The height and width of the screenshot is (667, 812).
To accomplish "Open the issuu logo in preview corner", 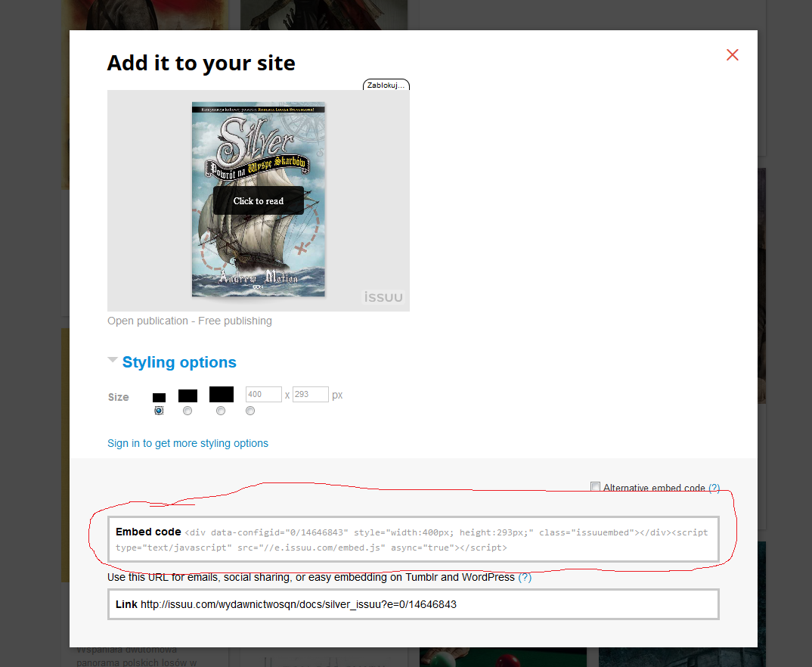I will point(383,296).
